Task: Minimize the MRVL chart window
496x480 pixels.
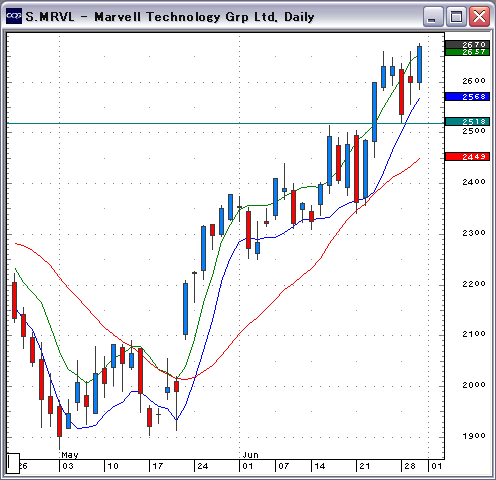Action: coord(432,16)
